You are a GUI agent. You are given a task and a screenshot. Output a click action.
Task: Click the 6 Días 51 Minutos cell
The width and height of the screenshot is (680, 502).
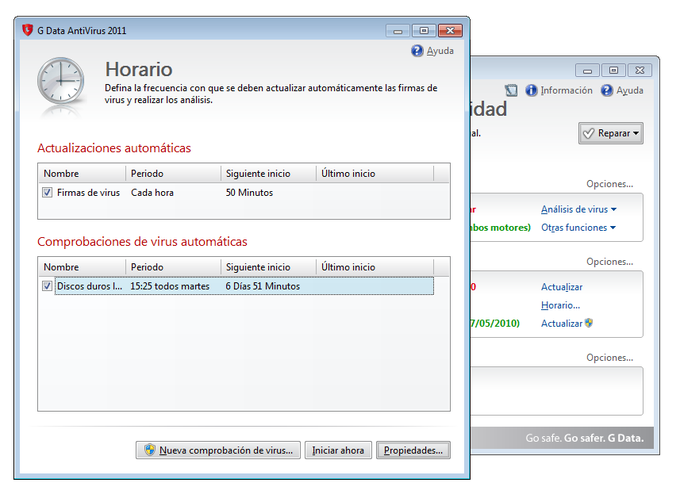tap(263, 286)
